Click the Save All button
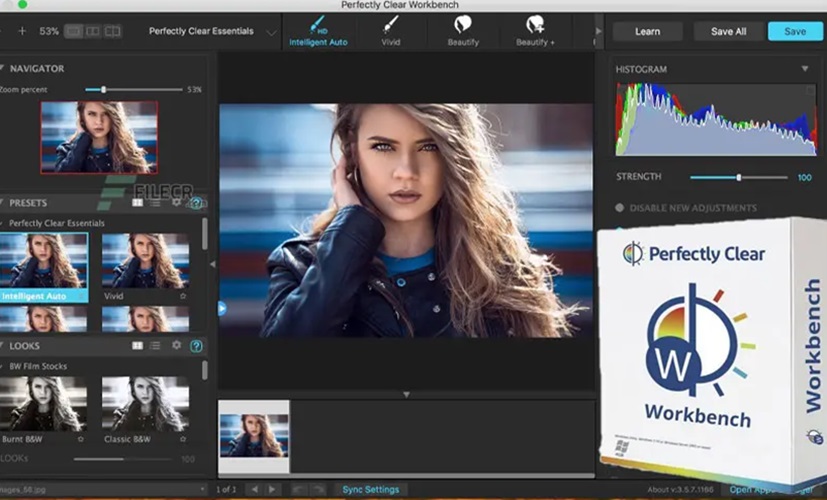827x500 pixels. click(727, 31)
